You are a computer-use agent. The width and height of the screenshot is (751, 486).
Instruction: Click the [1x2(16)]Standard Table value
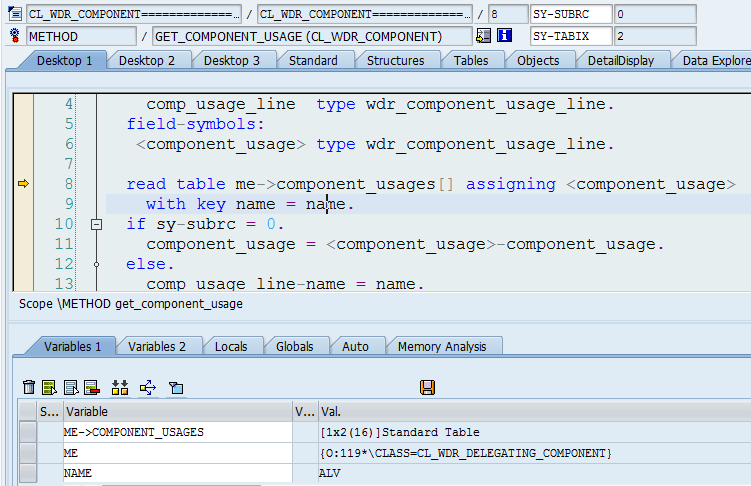[x=400, y=432]
